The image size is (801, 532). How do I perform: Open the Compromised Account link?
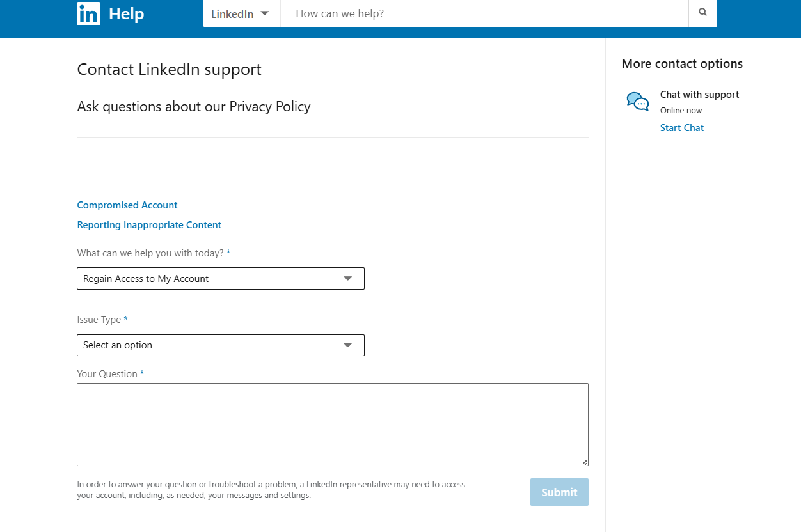pos(127,205)
